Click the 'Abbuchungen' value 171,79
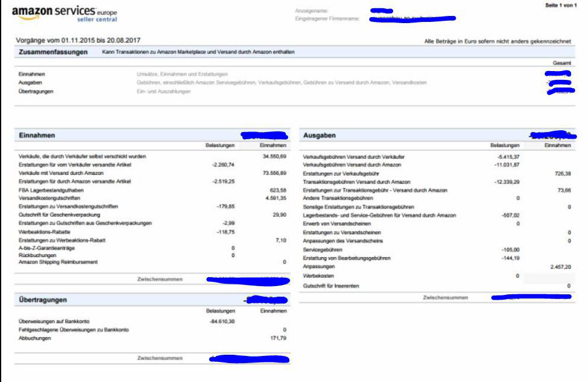Screen dimensions: 588x382 (x=278, y=338)
